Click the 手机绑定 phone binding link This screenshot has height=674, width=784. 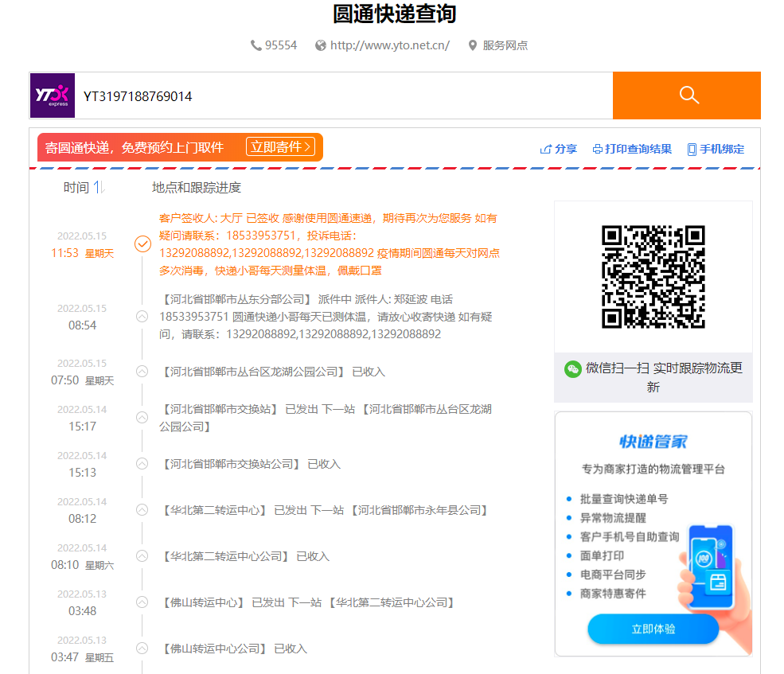coord(721,149)
